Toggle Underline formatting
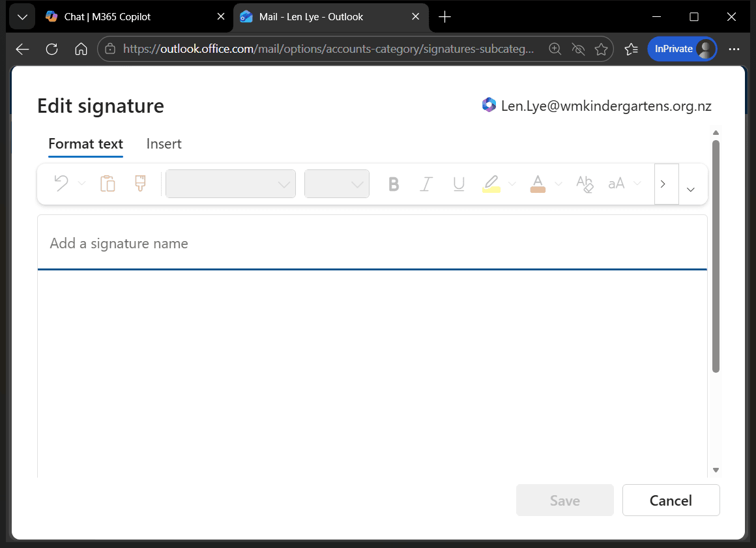756x548 pixels. [x=459, y=184]
